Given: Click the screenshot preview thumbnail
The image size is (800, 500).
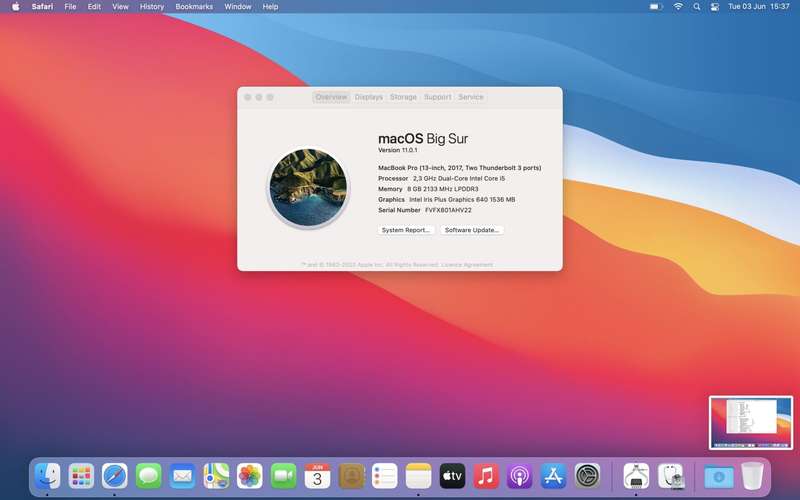Looking at the screenshot, I should [751, 423].
